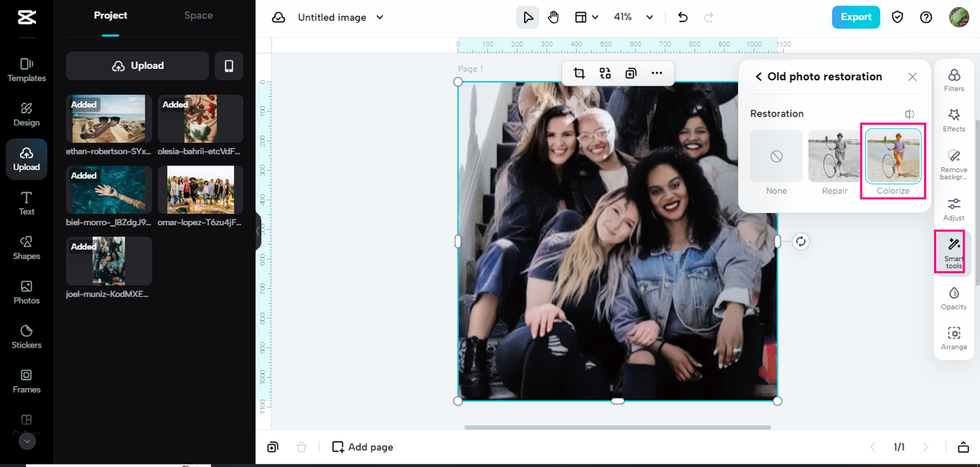
Task: Delete page trash icon
Action: tap(302, 447)
